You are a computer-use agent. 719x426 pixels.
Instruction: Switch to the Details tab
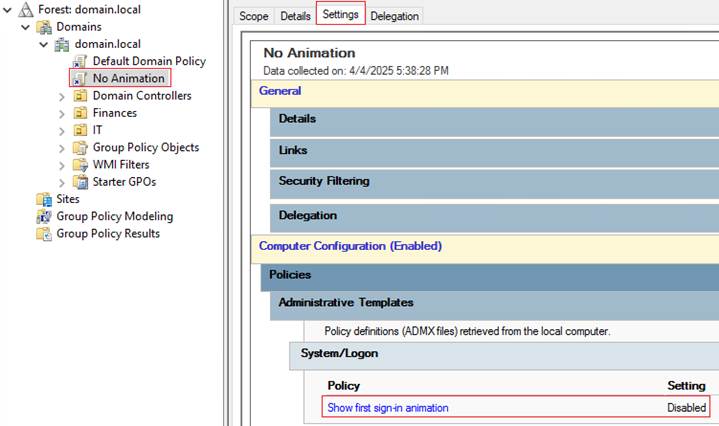(295, 16)
